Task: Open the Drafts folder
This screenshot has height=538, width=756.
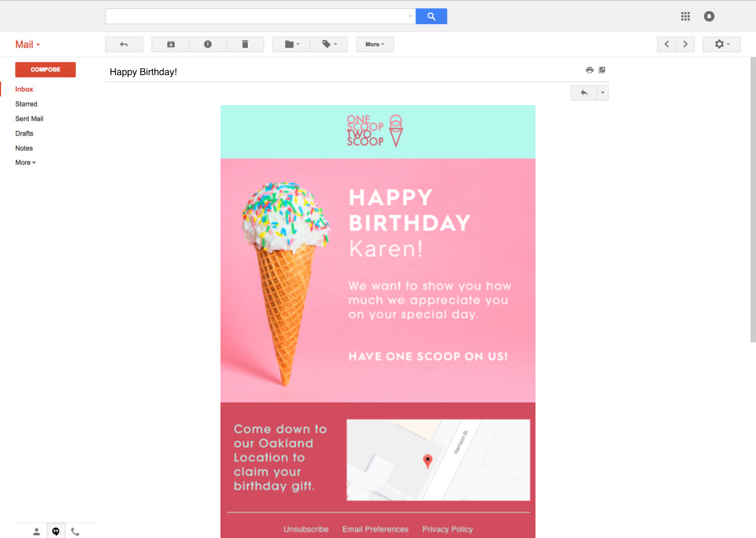Action: (24, 133)
